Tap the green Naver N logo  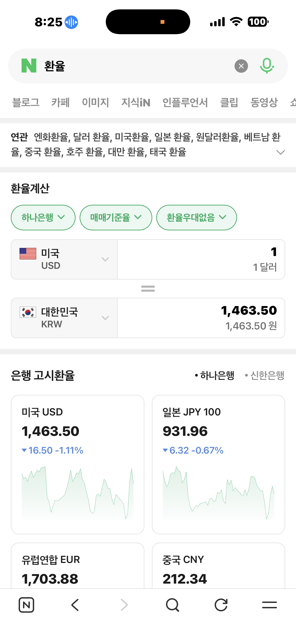(29, 66)
